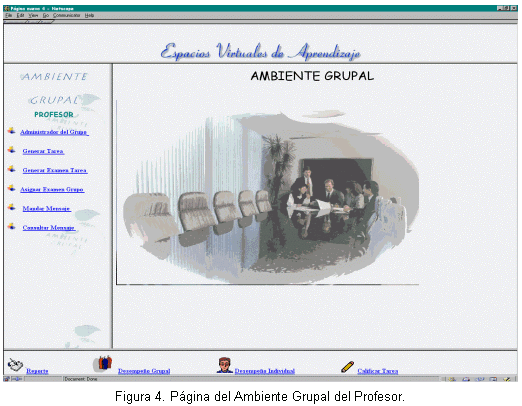Open the Asignar Examen Grupo link
The width and height of the screenshot is (522, 406).
click(52, 189)
